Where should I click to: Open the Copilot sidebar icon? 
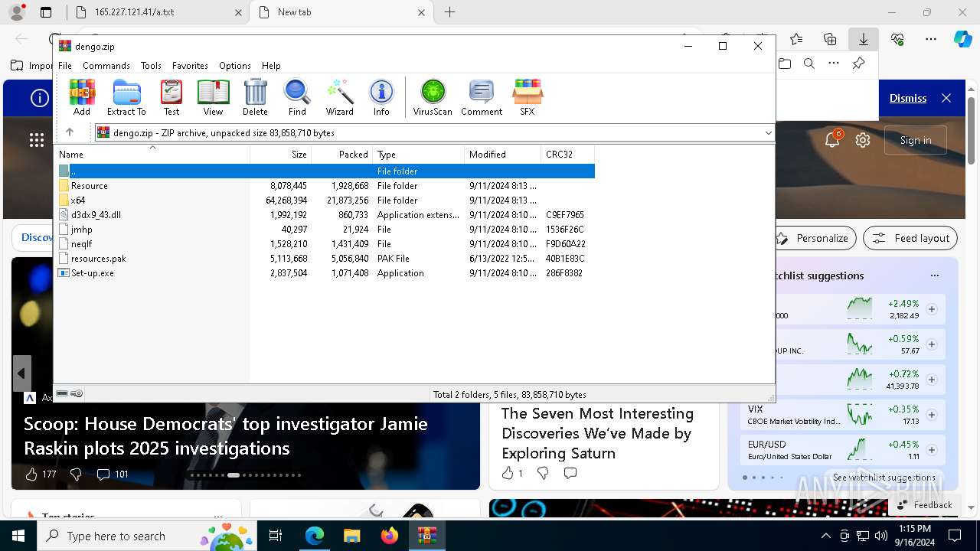tap(962, 39)
